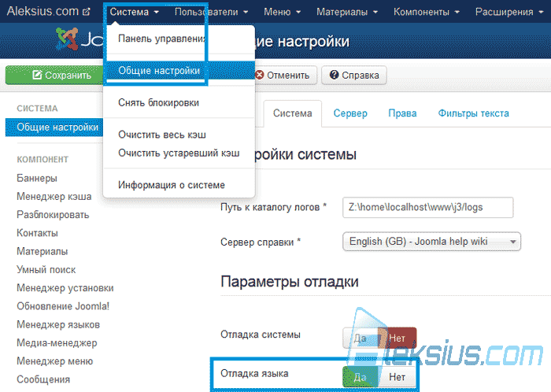Click the Путь к каталогу логов label
Viewport: 551px width, 392px height.
273,207
